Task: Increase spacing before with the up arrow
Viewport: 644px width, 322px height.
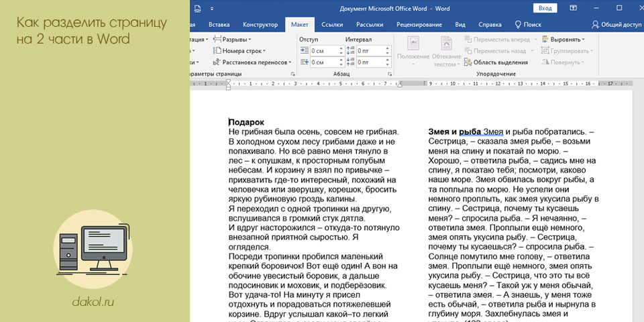Action: [387, 48]
